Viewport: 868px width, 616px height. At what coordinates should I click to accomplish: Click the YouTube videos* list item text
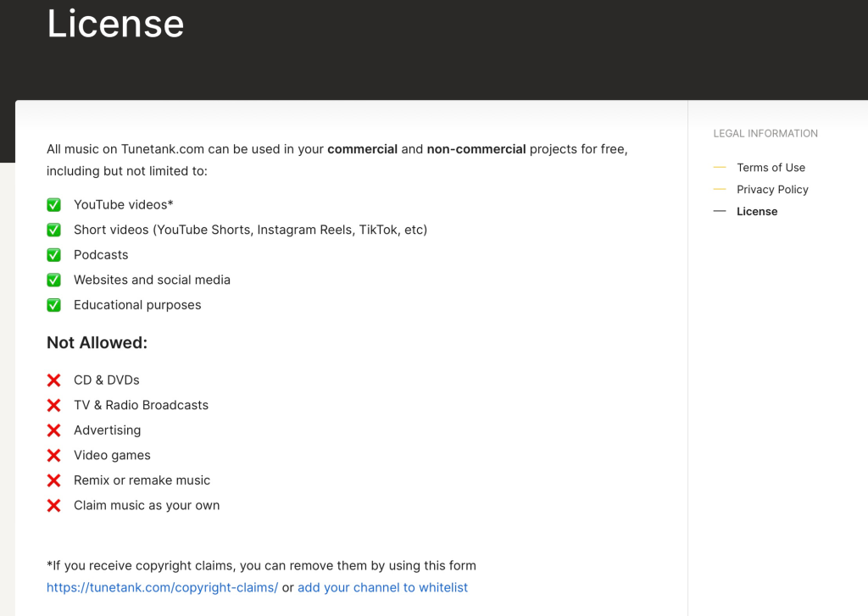tap(123, 205)
